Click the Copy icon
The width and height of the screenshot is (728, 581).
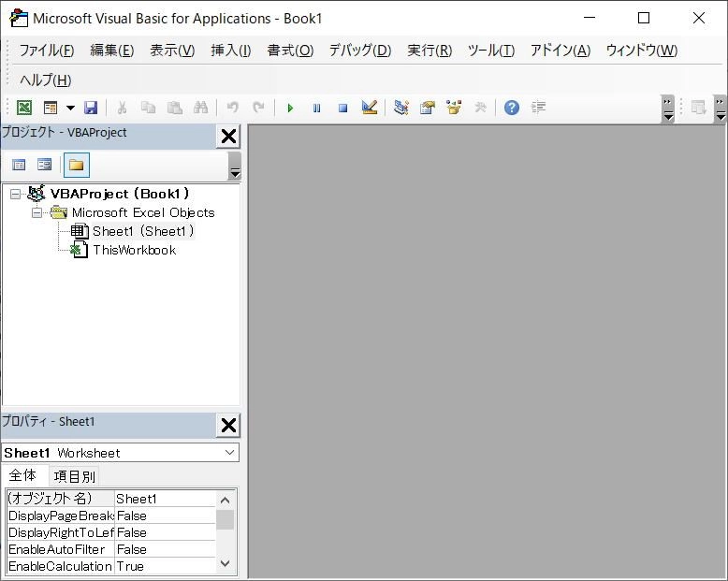click(148, 108)
